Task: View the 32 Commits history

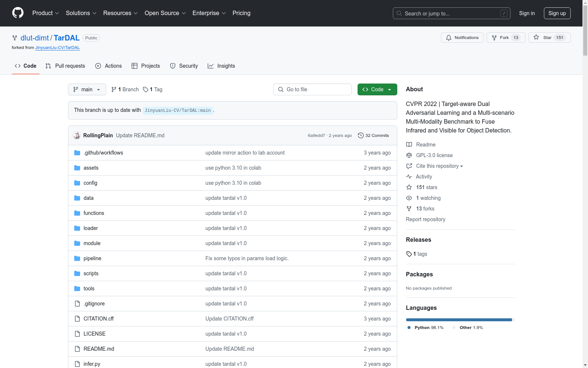Action: pos(373,135)
